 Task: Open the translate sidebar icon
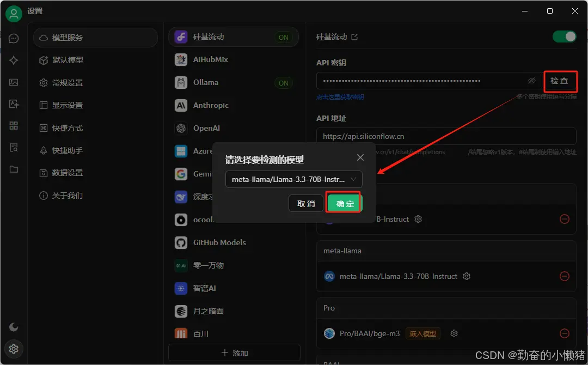point(14,104)
